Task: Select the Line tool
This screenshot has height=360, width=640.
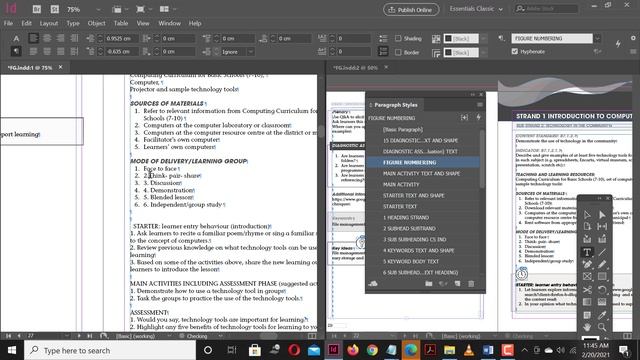Action: [x=602, y=252]
